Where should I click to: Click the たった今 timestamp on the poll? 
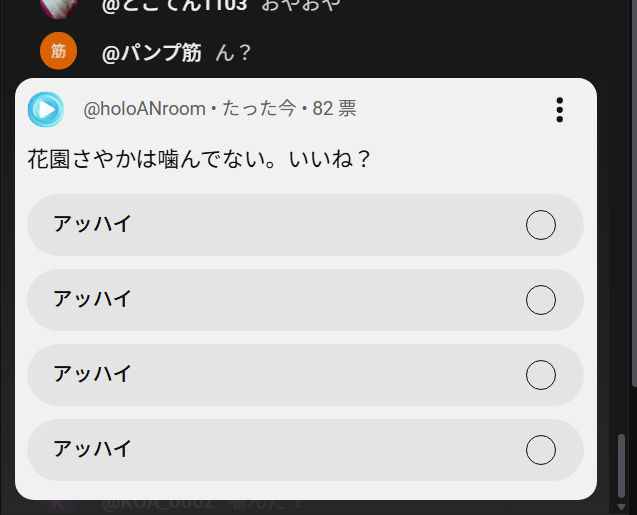[x=258, y=109]
